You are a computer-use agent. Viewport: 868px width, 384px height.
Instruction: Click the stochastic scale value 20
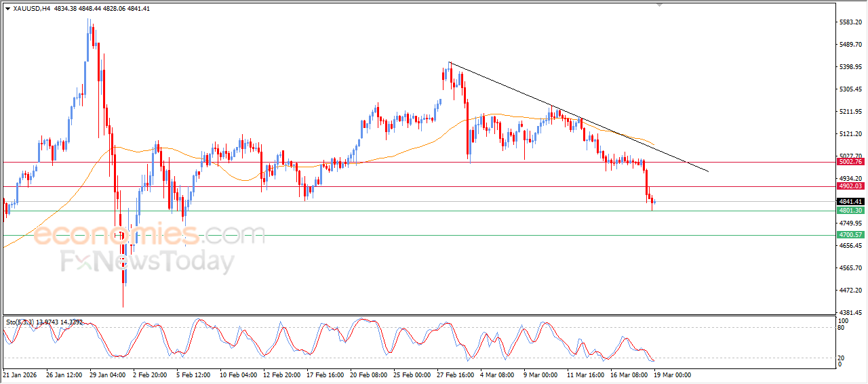coord(842,358)
